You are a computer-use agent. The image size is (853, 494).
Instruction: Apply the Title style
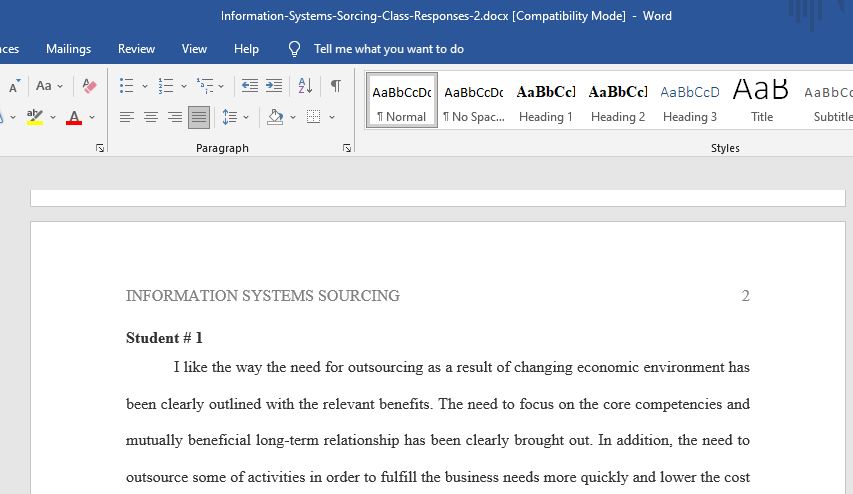click(762, 100)
